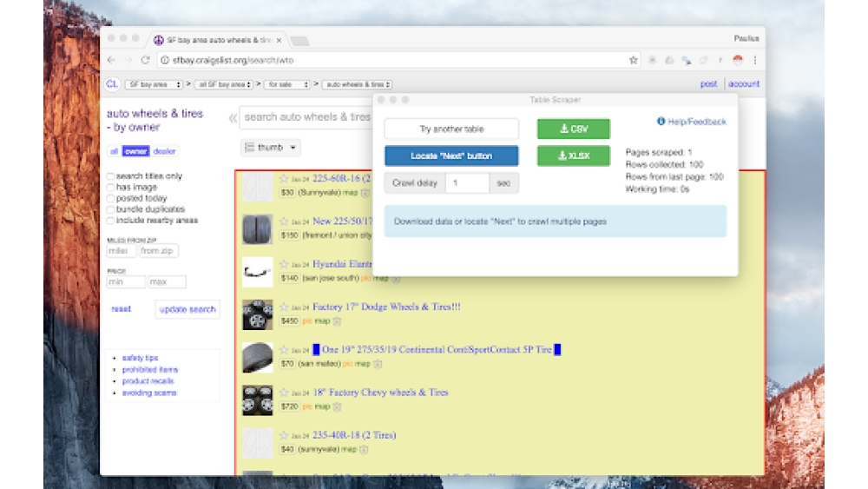
Task: Favorite the Hyundai Elantra listing star
Action: (284, 263)
